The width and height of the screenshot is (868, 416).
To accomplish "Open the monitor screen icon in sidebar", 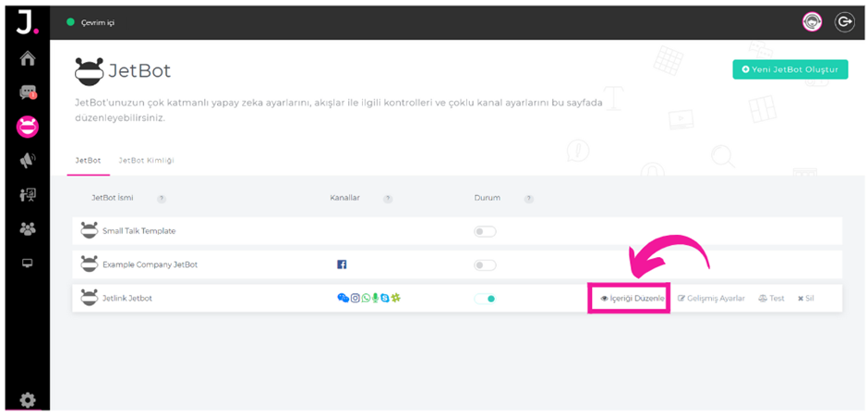I will (28, 263).
